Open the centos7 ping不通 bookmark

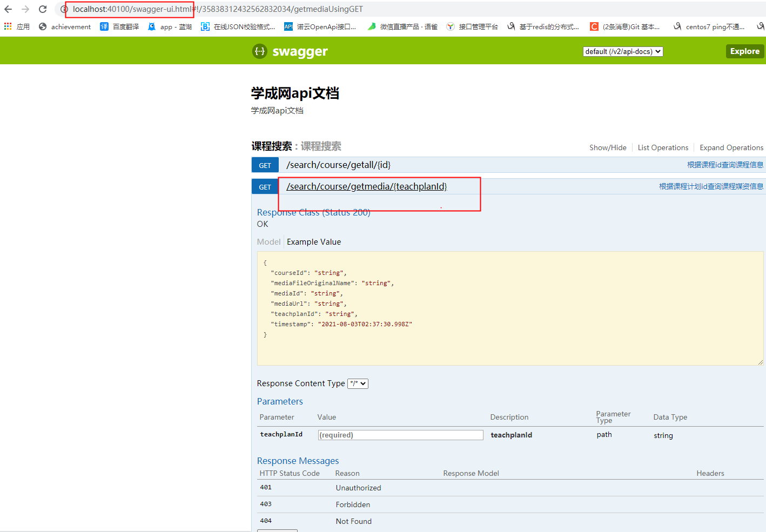coord(709,26)
